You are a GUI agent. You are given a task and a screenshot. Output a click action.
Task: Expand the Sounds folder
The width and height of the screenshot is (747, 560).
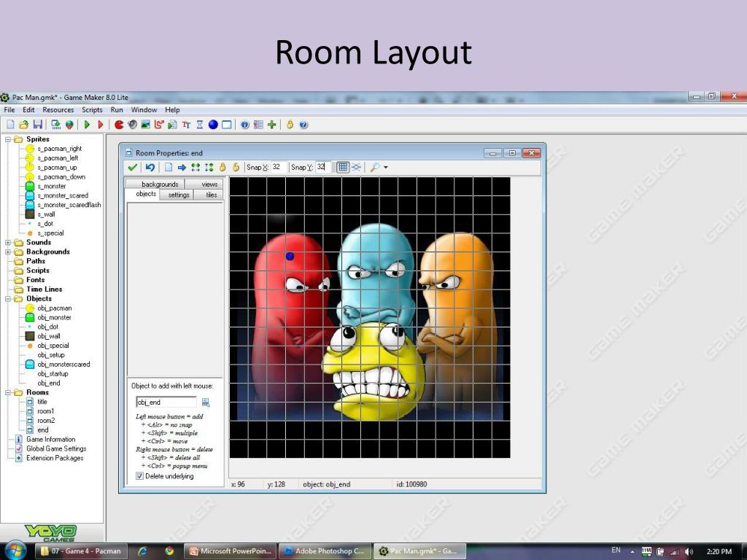(8, 242)
